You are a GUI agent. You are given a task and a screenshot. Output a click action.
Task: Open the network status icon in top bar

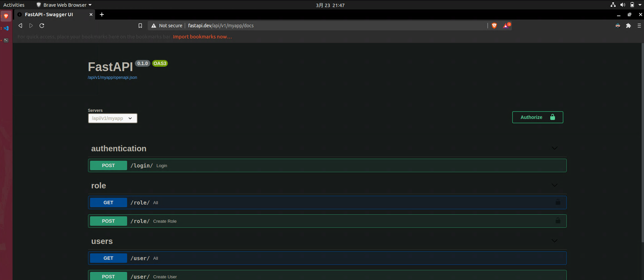pyautogui.click(x=613, y=5)
